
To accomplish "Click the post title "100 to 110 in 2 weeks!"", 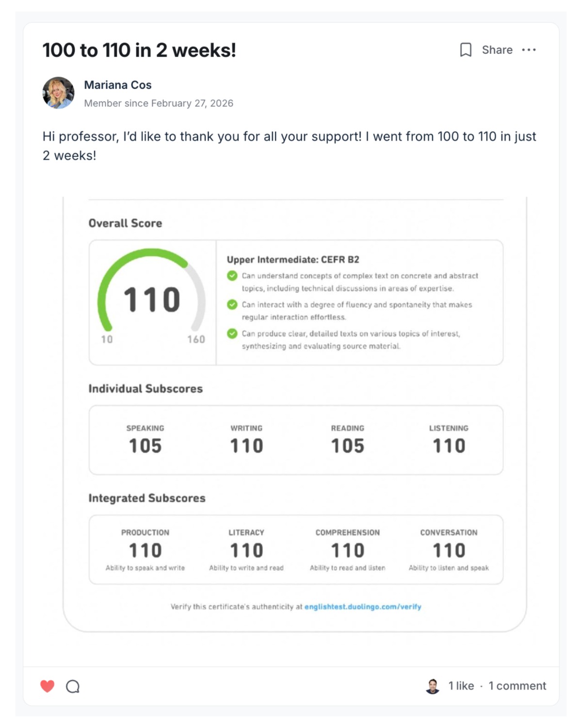I will (139, 50).
